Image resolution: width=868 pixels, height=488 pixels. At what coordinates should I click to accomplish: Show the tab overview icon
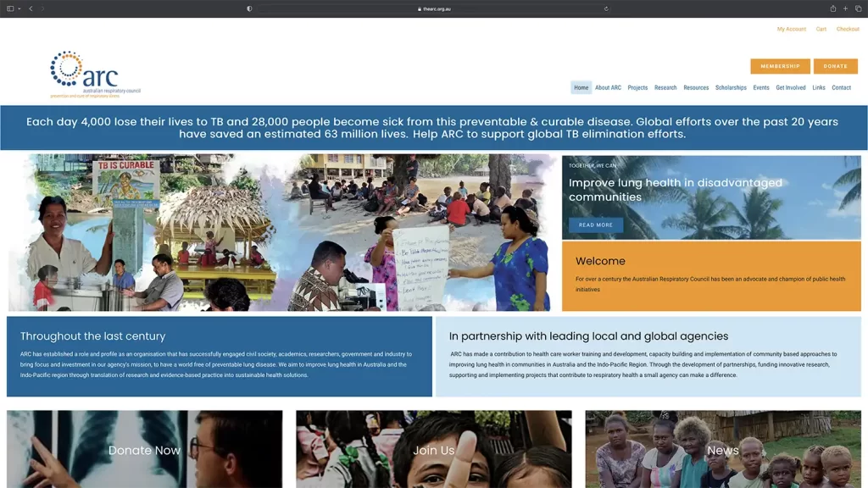(x=858, y=8)
